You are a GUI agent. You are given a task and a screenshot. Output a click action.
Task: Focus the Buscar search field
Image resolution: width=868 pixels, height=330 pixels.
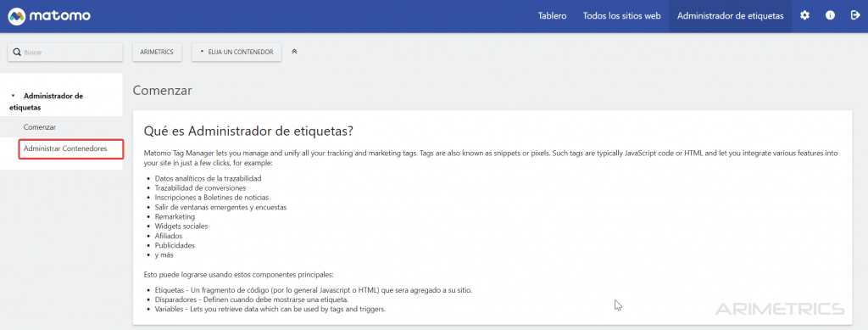(x=64, y=52)
